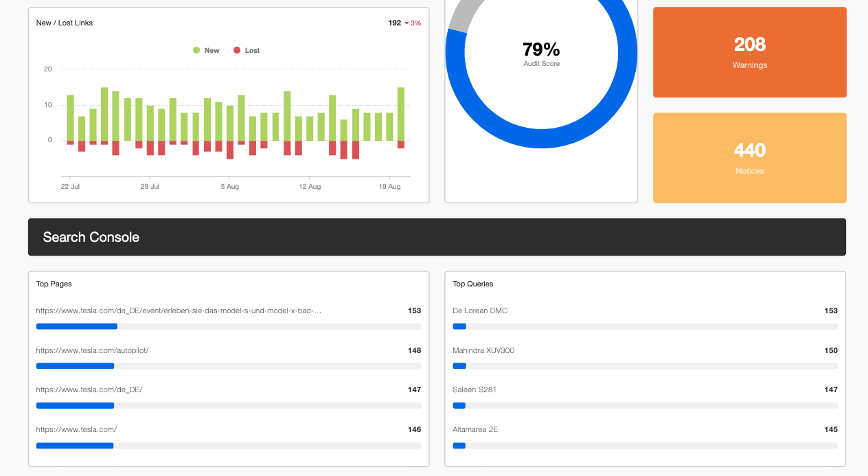Toggle the New series legend label
Screen dimensions: 868x476
(x=212, y=50)
